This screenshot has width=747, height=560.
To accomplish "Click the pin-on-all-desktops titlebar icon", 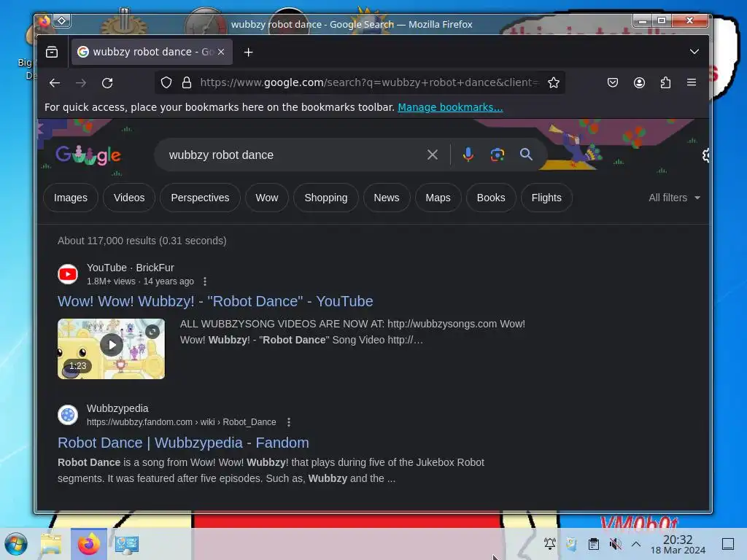I will pos(62,20).
